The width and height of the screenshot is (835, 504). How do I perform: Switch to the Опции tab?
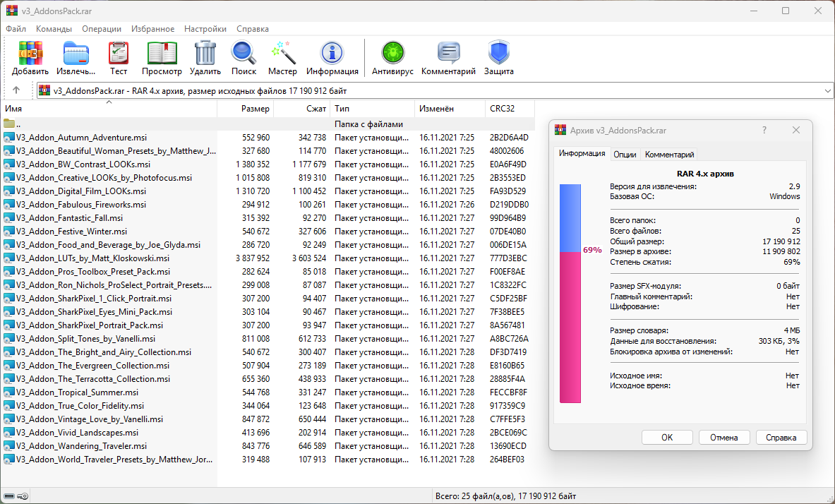(x=625, y=155)
